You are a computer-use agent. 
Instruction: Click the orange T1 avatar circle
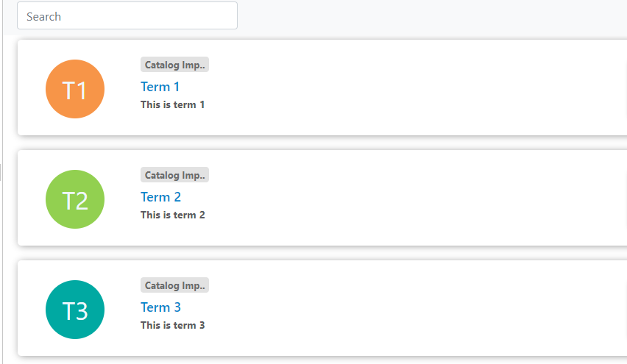pyautogui.click(x=75, y=89)
